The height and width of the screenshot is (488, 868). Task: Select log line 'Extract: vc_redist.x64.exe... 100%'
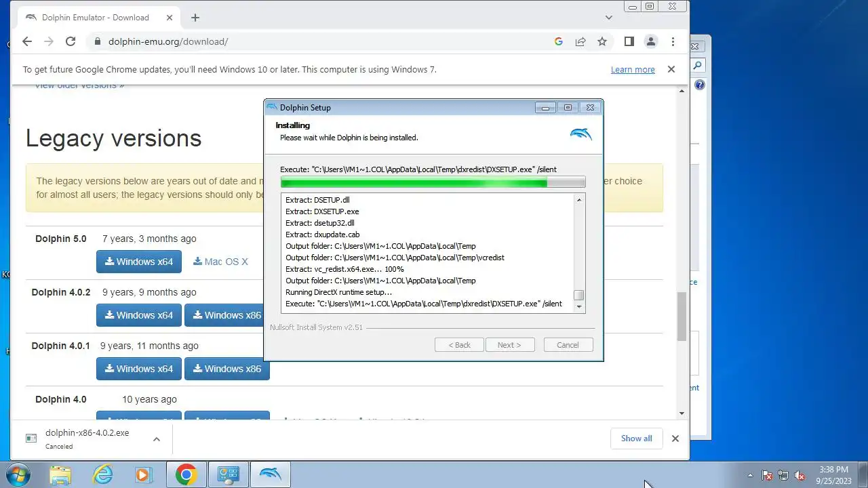(x=344, y=269)
